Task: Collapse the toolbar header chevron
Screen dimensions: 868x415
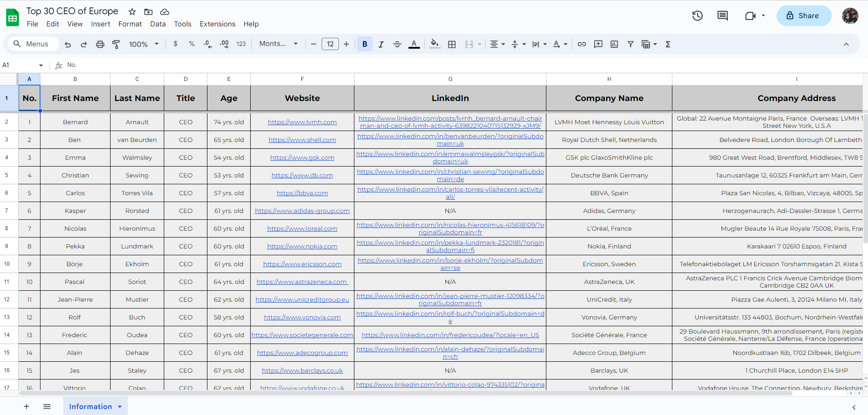Action: 846,44
